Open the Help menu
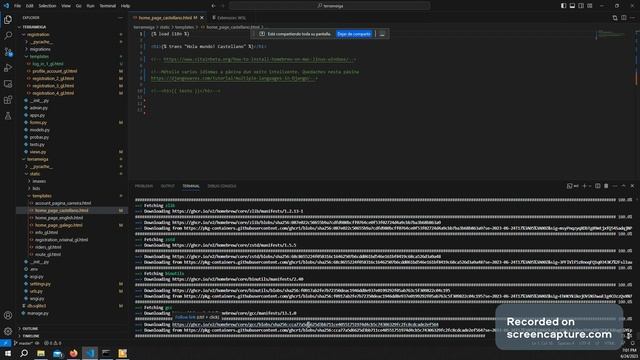This screenshot has height=360, width=640. click(x=125, y=6)
